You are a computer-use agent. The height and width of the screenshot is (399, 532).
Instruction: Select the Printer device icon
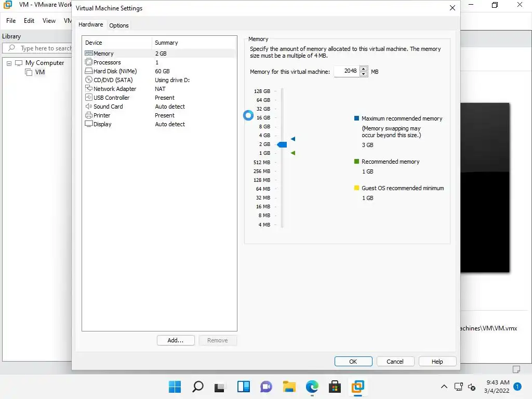click(88, 115)
